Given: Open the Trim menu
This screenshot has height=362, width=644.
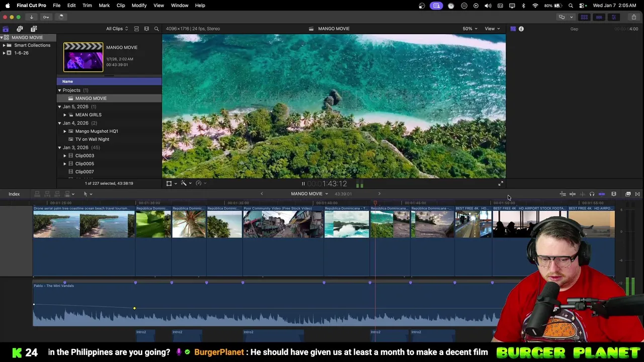Looking at the screenshot, I should point(87,5).
